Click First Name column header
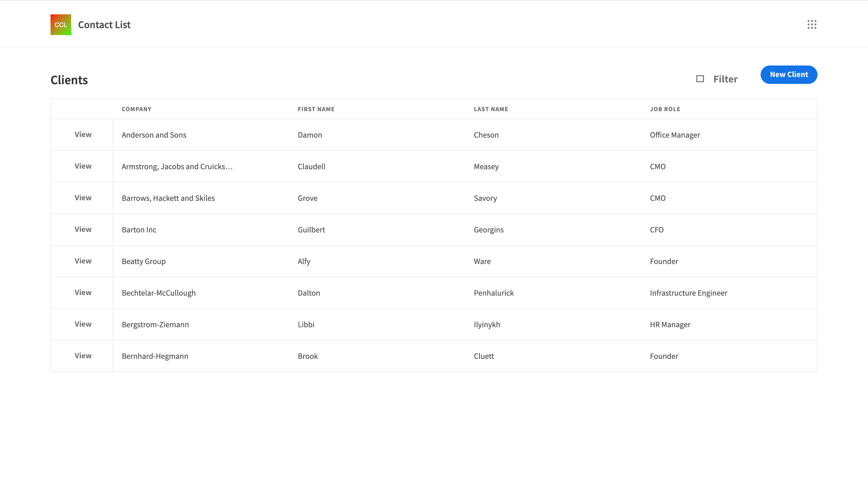This screenshot has height=493, width=868. click(x=316, y=109)
